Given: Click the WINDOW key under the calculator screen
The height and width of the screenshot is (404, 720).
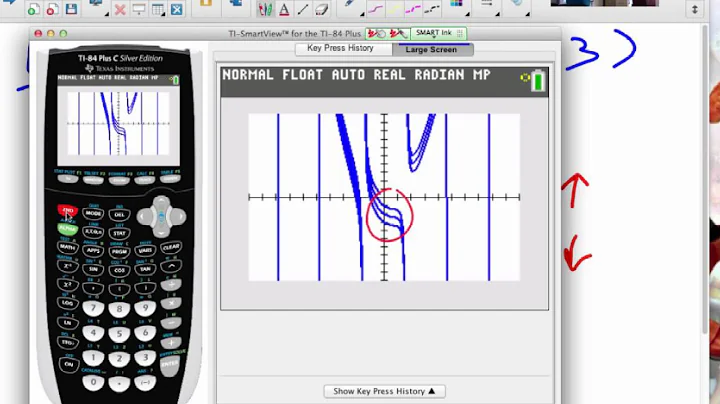Looking at the screenshot, I should pos(94,180).
